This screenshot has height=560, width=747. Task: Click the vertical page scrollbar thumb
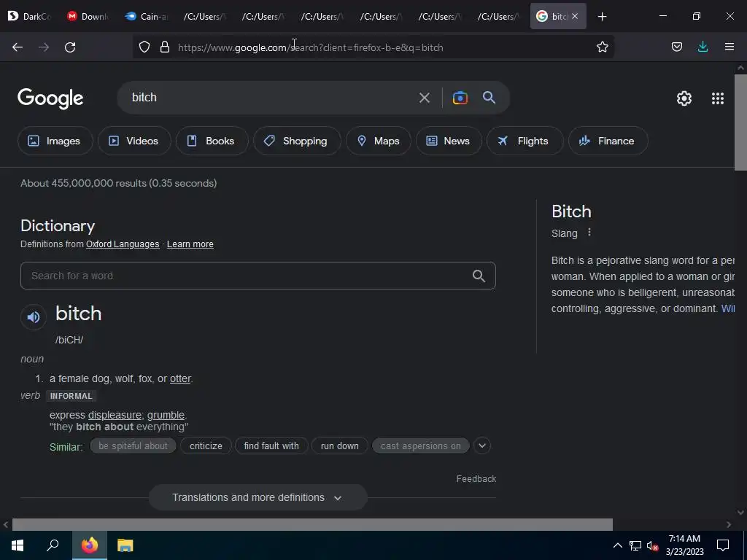click(740, 122)
